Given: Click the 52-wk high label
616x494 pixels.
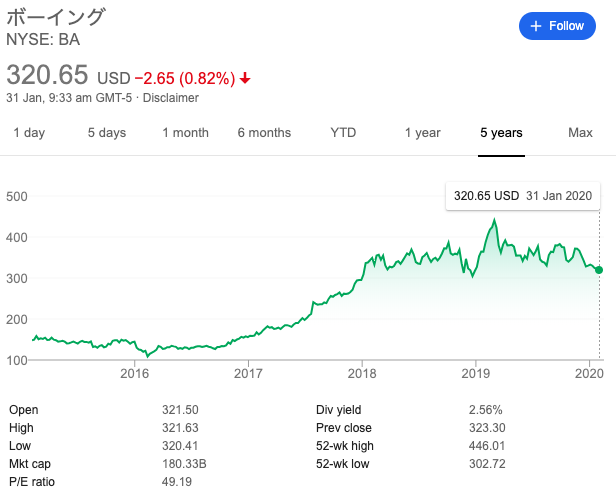Looking at the screenshot, I should pyautogui.click(x=345, y=446).
